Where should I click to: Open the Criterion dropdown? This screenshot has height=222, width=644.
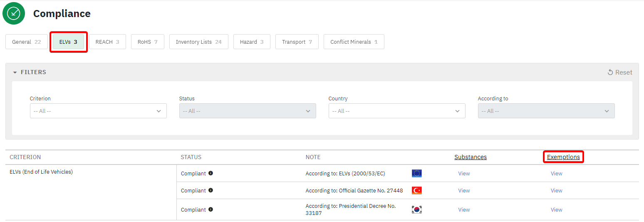(98, 111)
